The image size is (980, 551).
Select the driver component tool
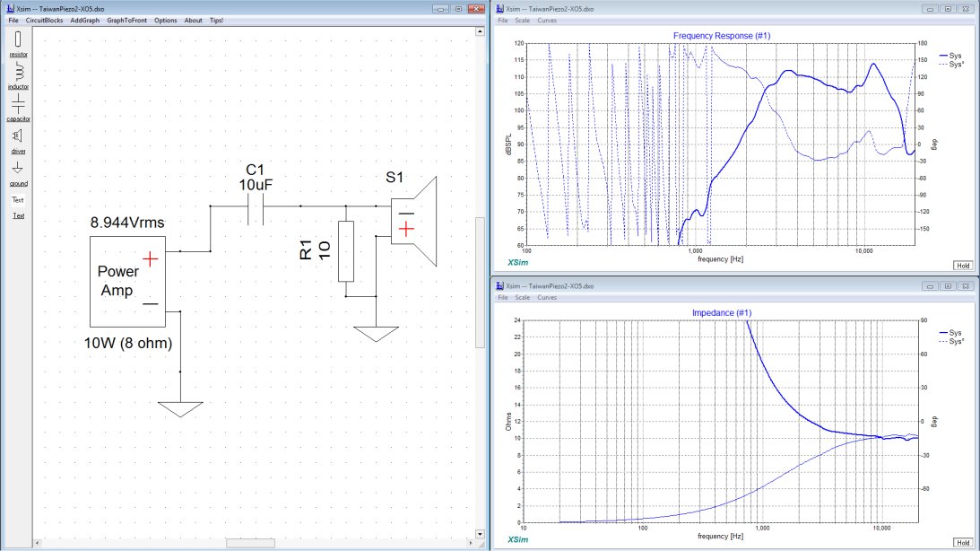pos(18,140)
